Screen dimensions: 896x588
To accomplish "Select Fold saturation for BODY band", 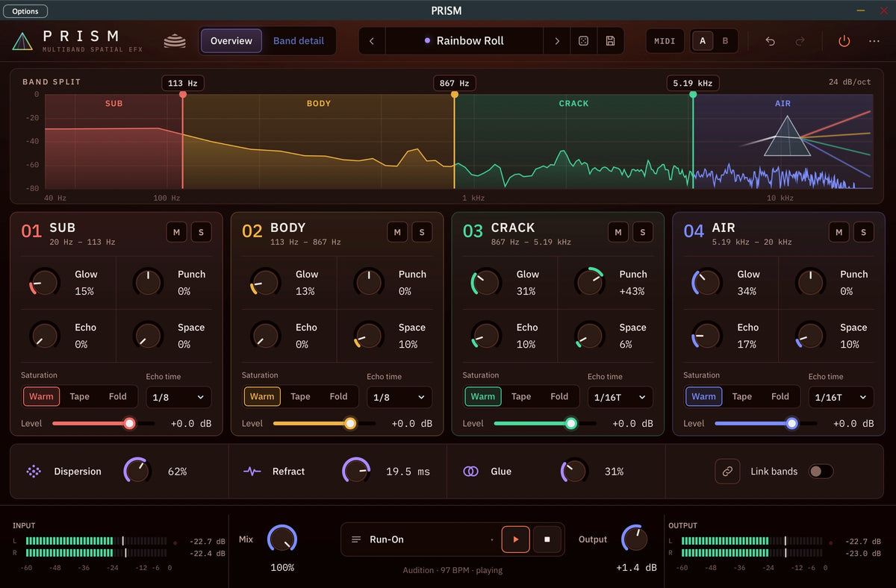I will [338, 396].
